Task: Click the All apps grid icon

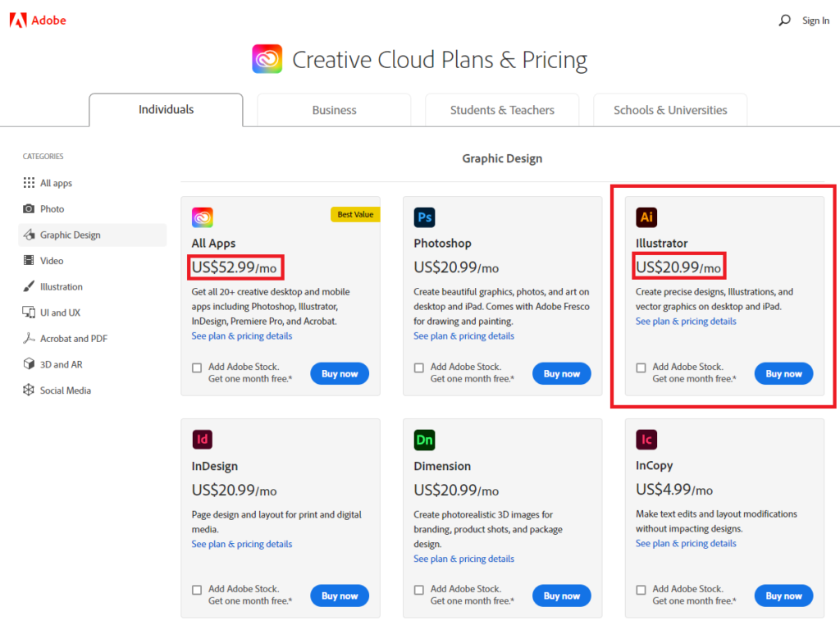Action: point(29,183)
